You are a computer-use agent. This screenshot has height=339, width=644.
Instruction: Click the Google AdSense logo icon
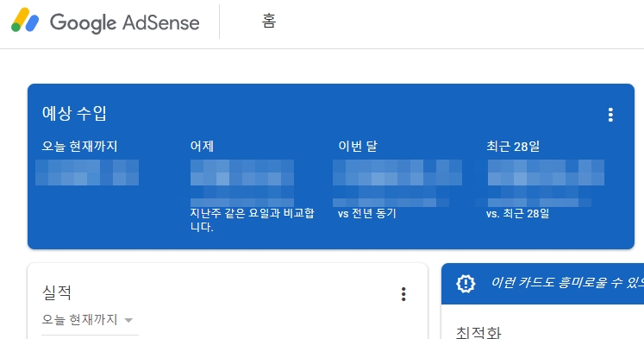[25, 20]
